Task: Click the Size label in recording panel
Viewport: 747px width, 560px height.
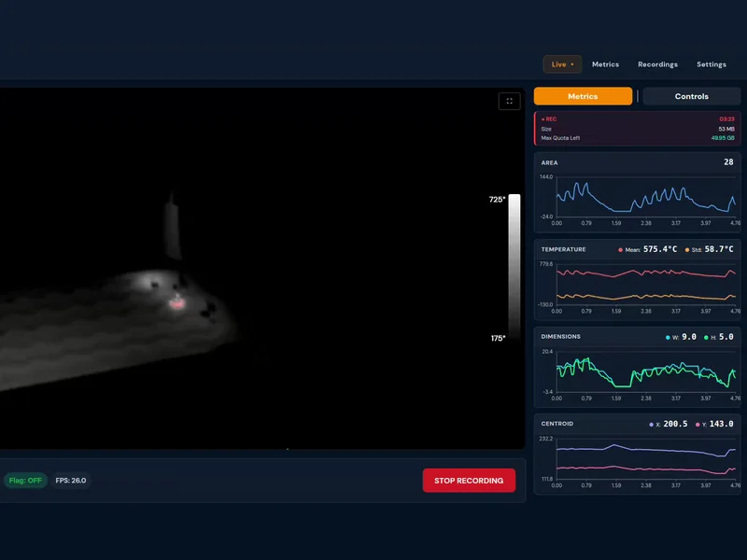Action: pos(546,129)
